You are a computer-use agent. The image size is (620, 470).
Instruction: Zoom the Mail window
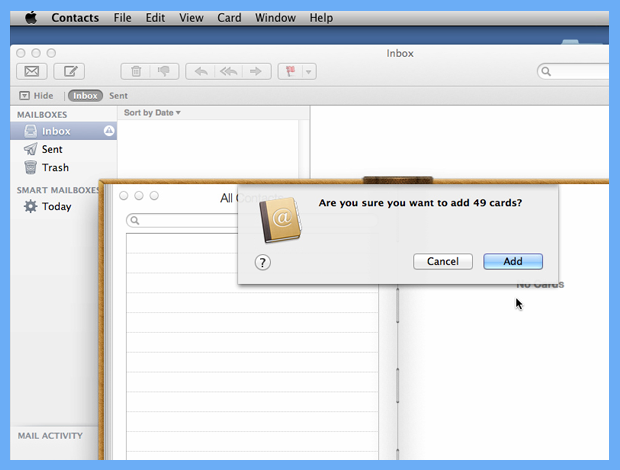[x=51, y=53]
